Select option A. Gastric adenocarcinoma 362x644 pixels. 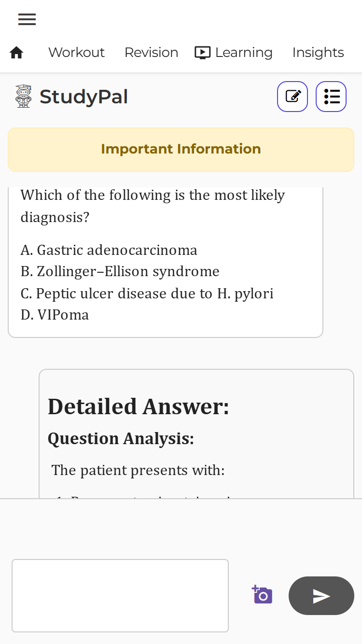tap(109, 250)
